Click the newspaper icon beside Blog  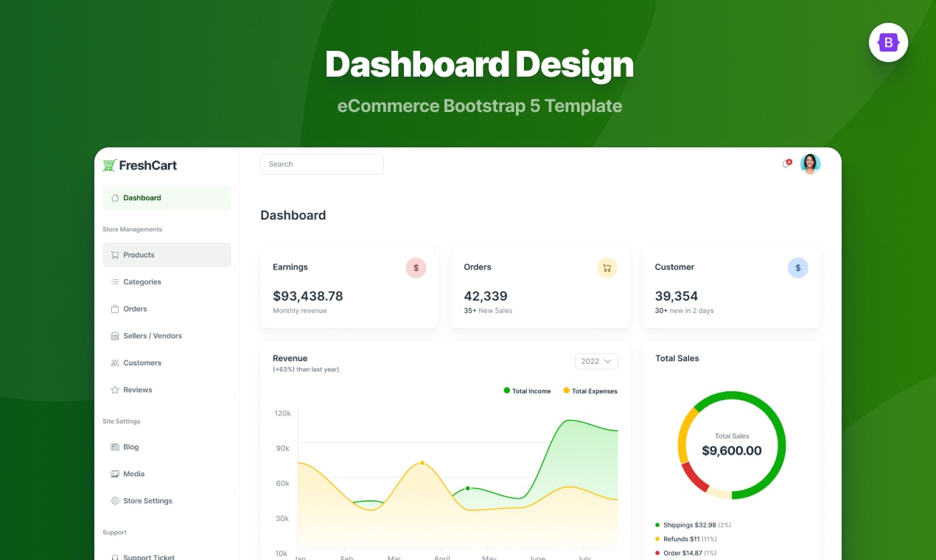(115, 447)
